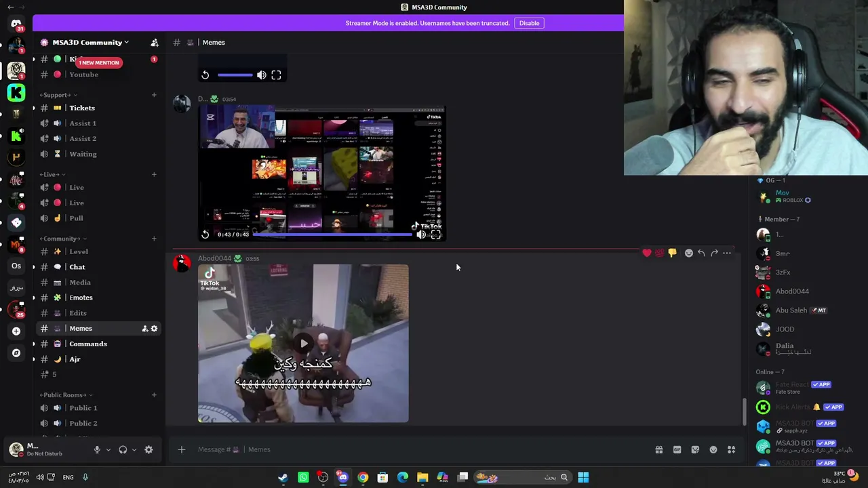The width and height of the screenshot is (868, 488).
Task: Toggle microphone mute in the user panel
Action: (97, 449)
